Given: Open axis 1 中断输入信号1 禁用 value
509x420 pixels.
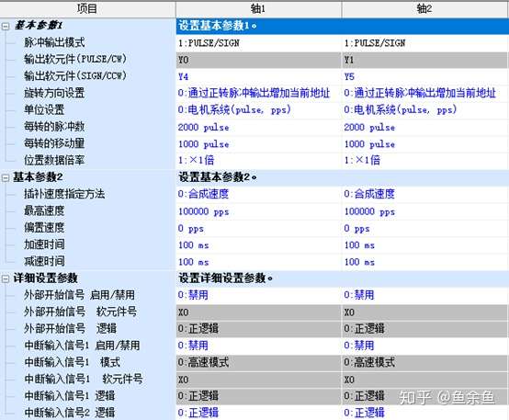Looking at the screenshot, I should click(x=258, y=346).
